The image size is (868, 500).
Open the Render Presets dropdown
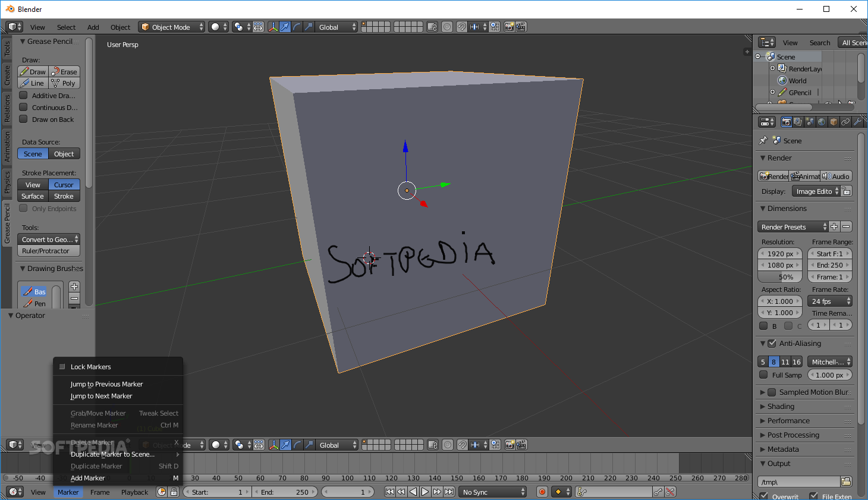793,227
